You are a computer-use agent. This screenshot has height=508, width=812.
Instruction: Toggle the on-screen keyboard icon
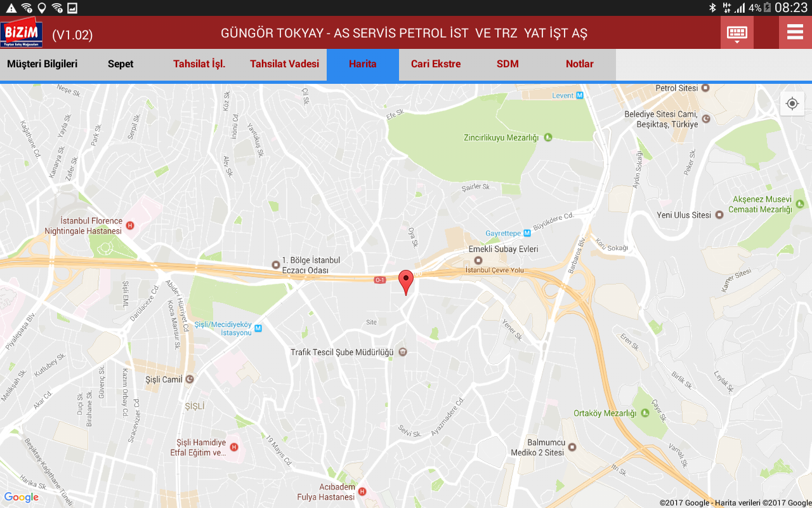737,32
